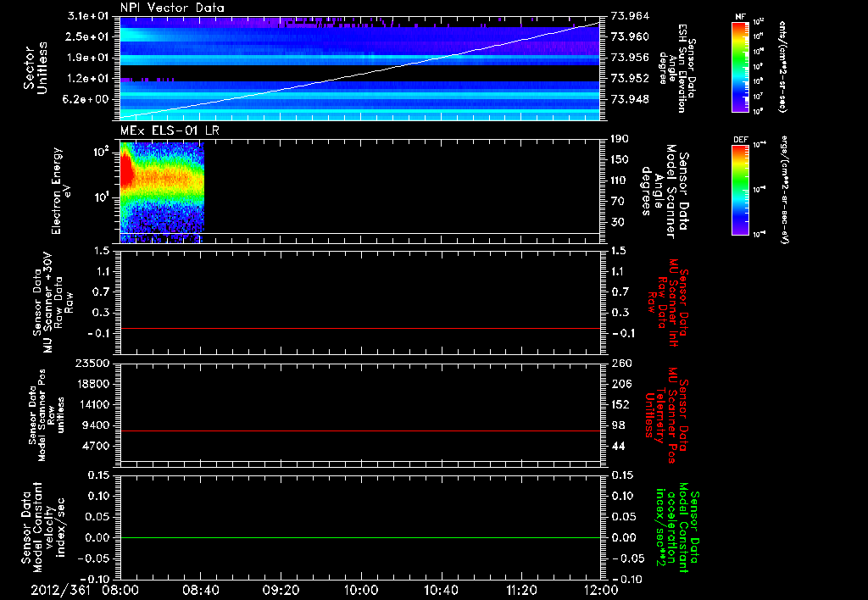Click the 73.956 sun elevation tick value
The height and width of the screenshot is (600, 868).
[x=630, y=58]
